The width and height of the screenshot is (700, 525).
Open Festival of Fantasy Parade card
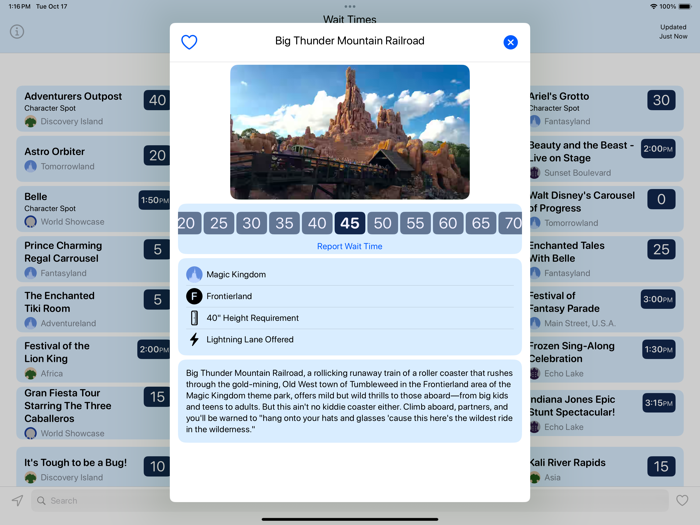(607, 309)
